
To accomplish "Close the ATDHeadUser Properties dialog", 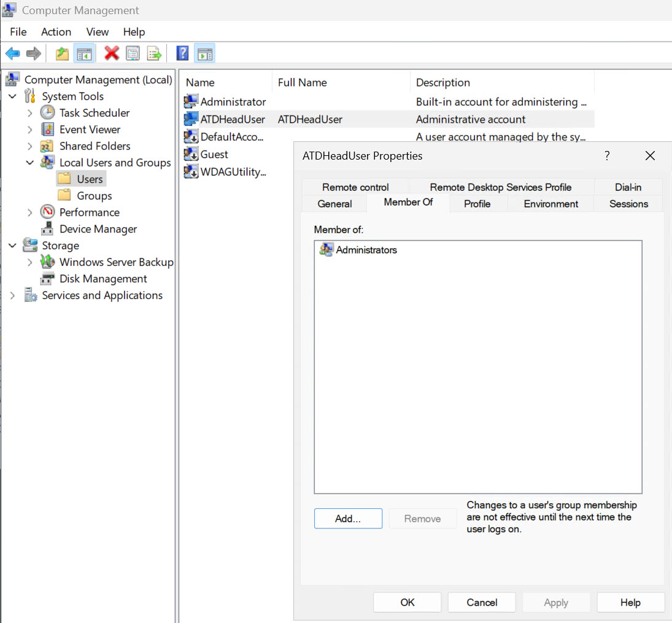I will pos(650,156).
